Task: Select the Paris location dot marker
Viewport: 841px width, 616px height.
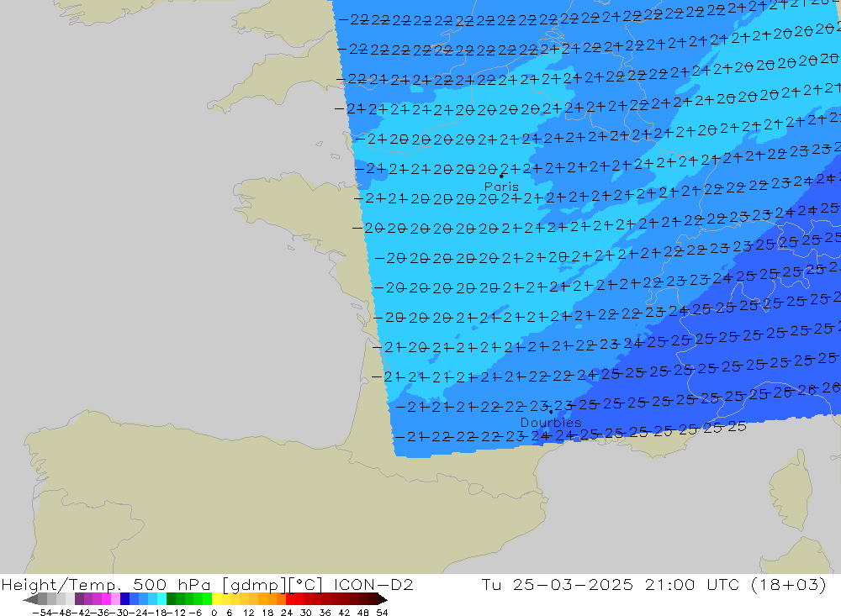Action: point(501,176)
